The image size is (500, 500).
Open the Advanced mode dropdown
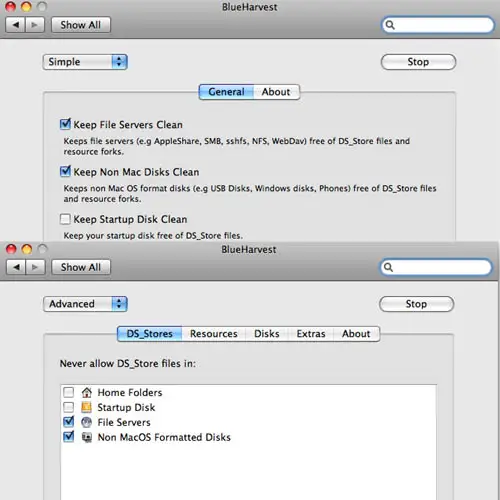(x=85, y=304)
